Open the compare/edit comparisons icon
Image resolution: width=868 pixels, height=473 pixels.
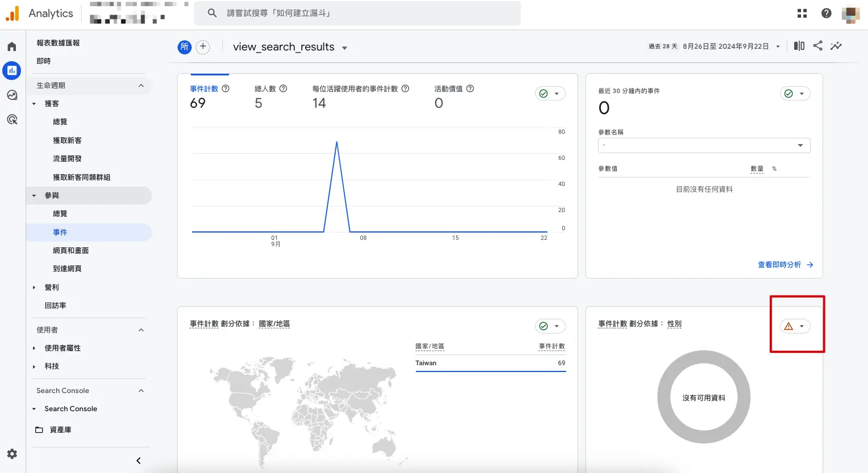pos(799,46)
